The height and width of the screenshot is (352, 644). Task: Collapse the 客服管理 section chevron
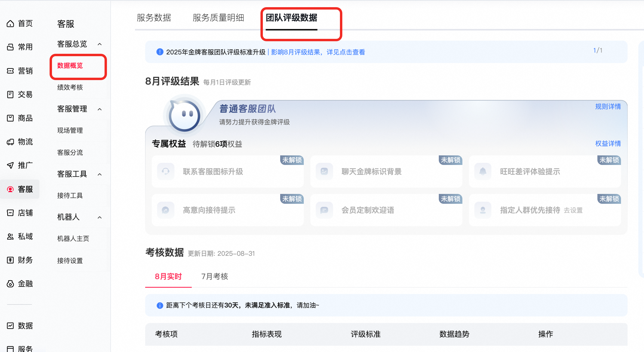[x=100, y=109]
